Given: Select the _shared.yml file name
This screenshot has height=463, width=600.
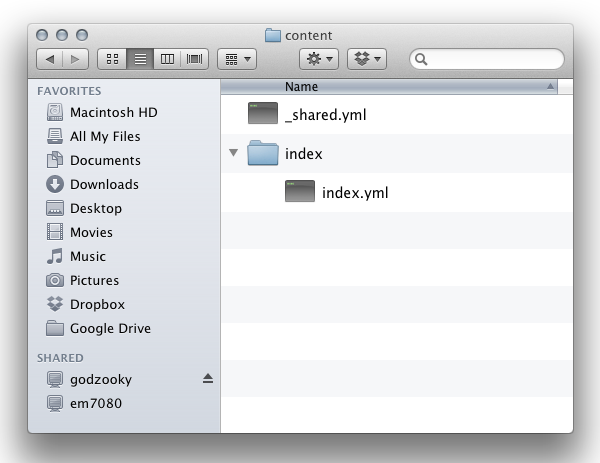Looking at the screenshot, I should [326, 115].
